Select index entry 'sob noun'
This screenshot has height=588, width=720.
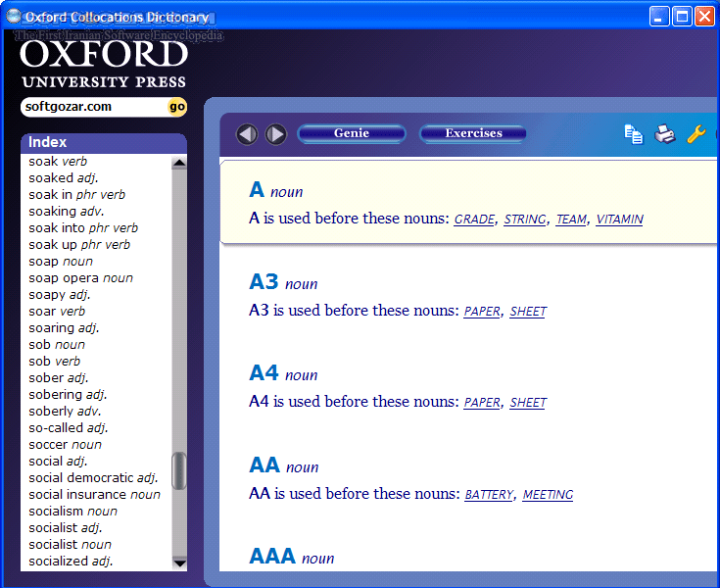point(57,345)
